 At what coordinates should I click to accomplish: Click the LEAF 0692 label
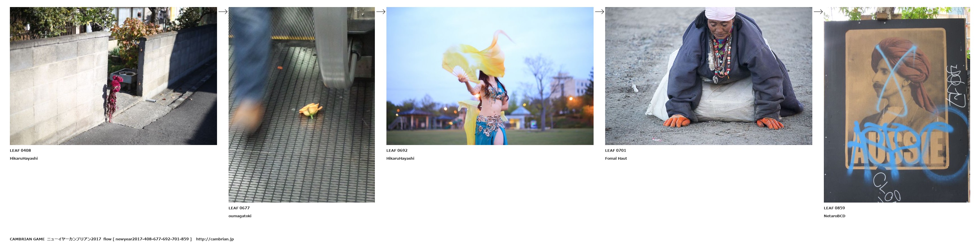point(397,150)
